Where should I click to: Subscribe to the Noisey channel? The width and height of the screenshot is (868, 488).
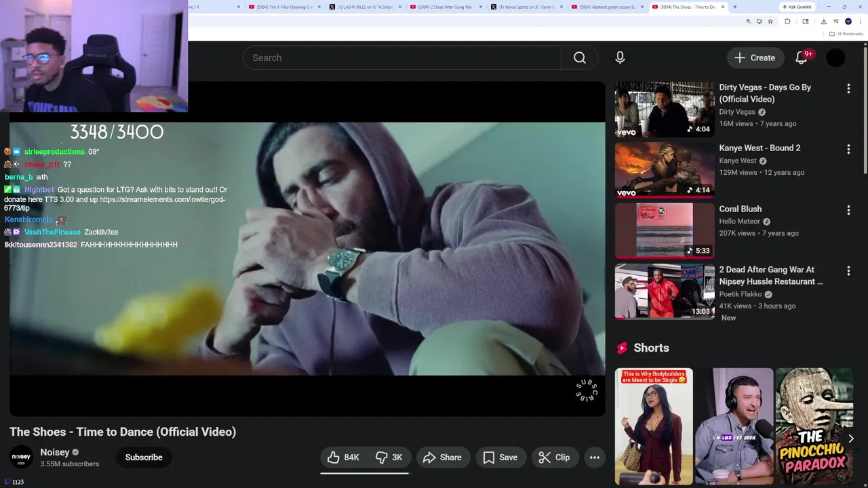(144, 457)
